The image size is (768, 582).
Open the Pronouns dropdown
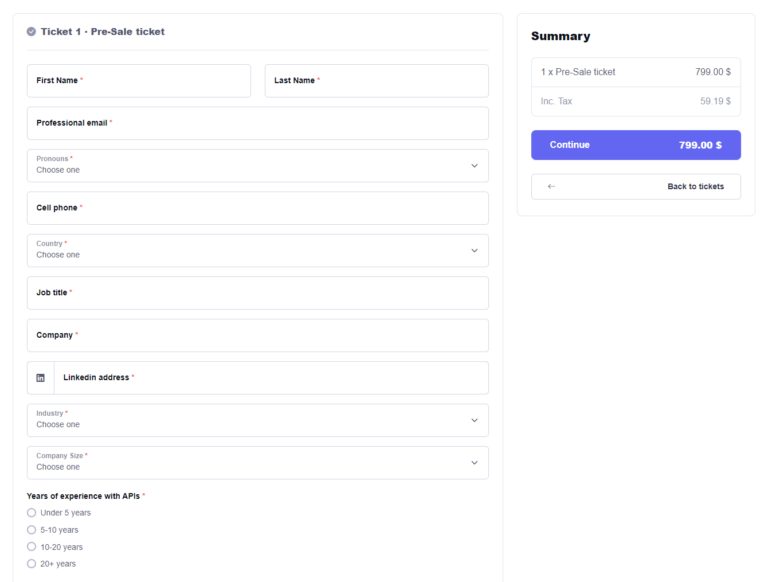click(257, 166)
